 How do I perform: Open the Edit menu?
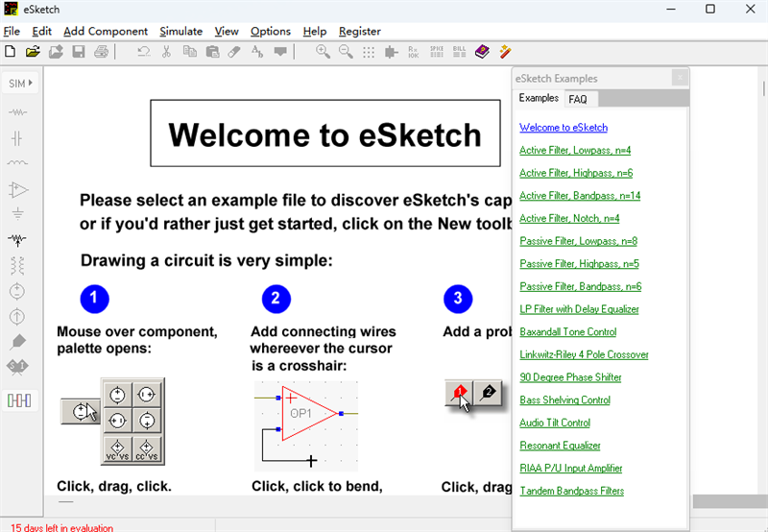pos(41,32)
